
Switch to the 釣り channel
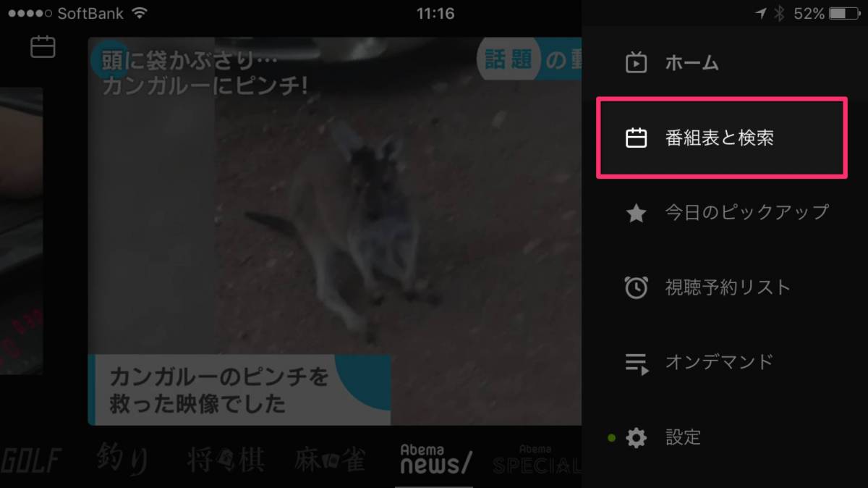coord(123,460)
